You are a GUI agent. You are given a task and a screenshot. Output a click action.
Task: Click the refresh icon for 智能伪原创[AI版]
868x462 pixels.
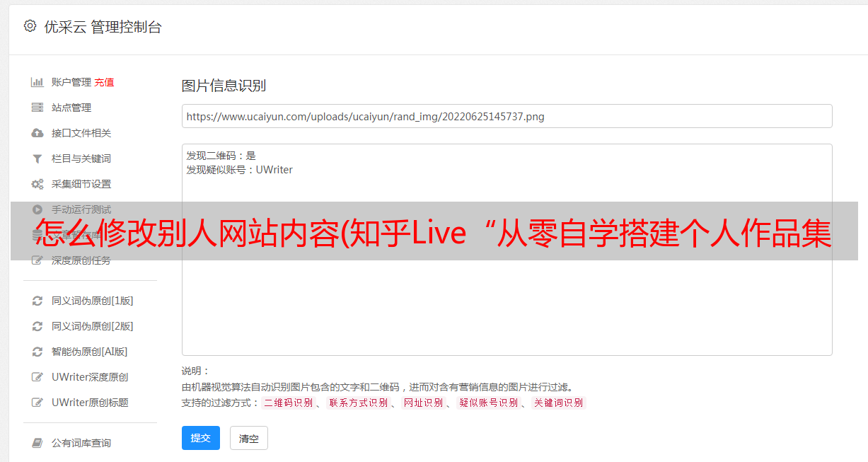(x=37, y=352)
